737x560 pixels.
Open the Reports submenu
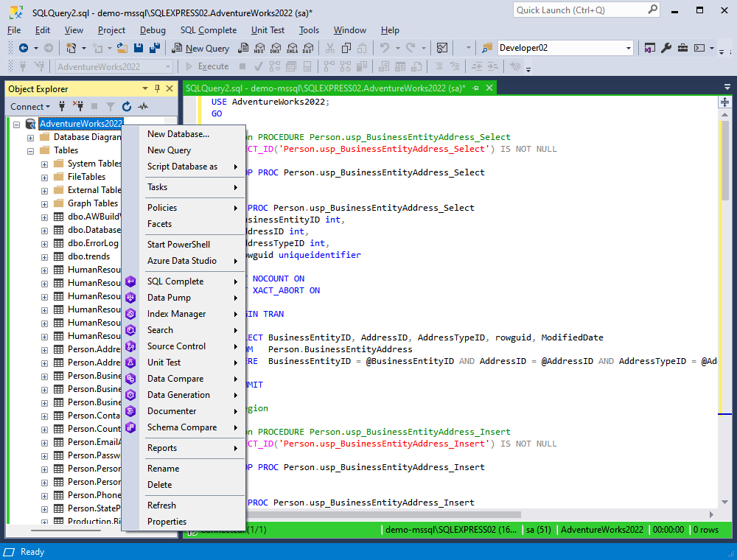[x=192, y=448]
